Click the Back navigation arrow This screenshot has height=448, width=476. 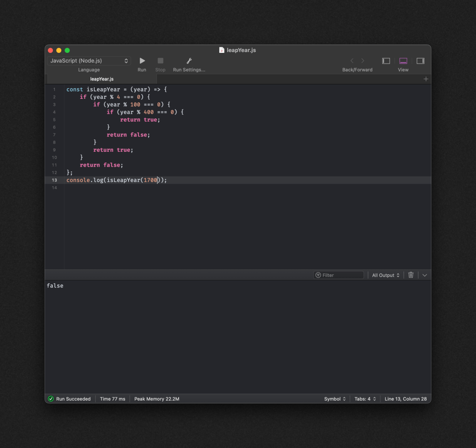[352, 60]
